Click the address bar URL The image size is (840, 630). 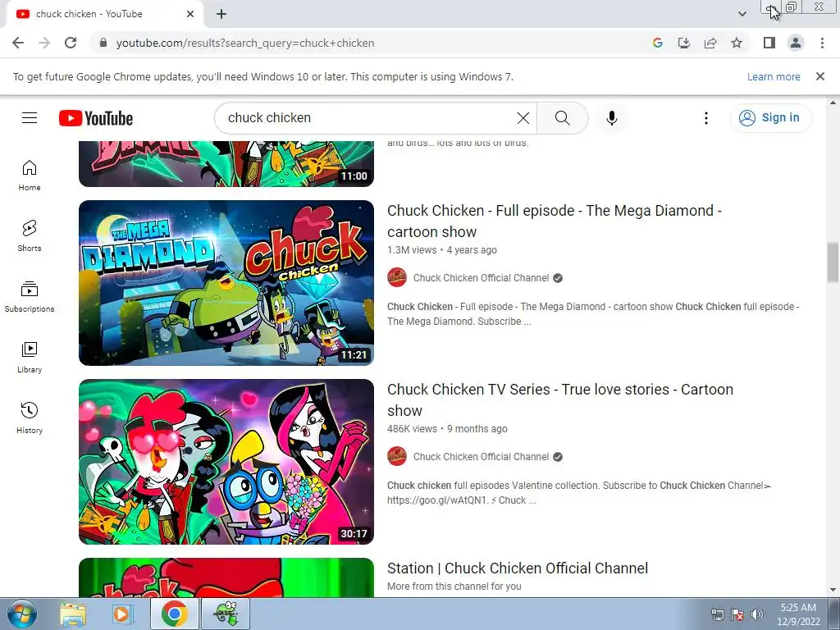[244, 43]
